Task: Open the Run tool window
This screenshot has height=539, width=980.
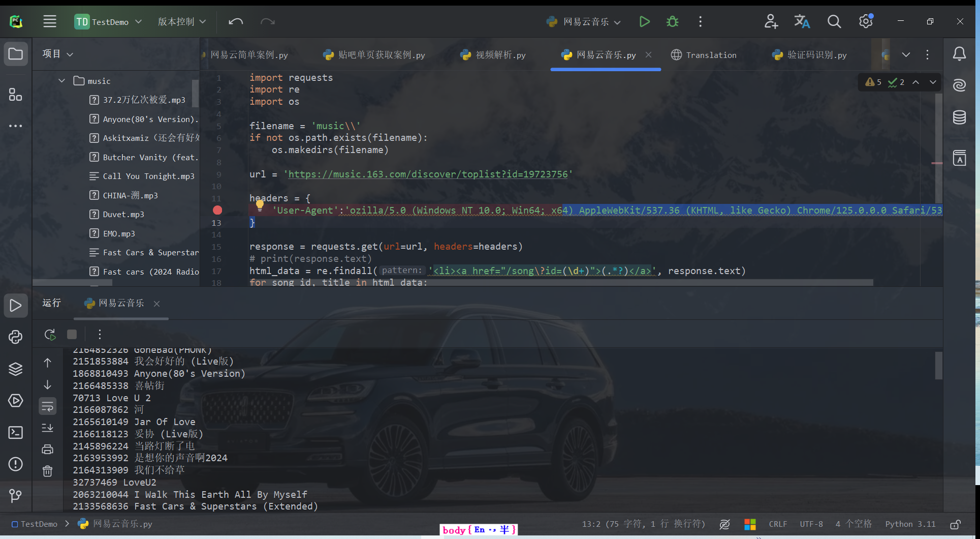Action: tap(16, 306)
